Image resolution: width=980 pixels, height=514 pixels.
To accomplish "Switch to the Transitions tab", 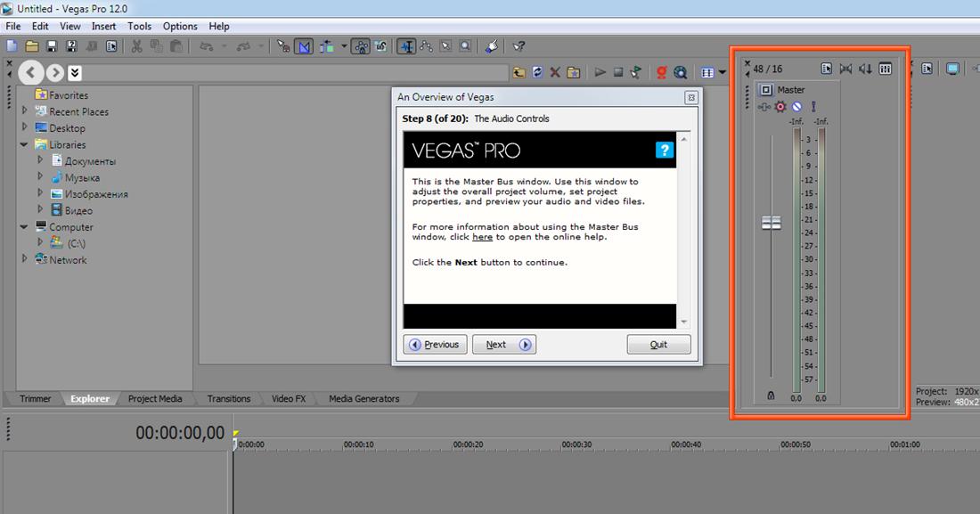I will coord(229,398).
